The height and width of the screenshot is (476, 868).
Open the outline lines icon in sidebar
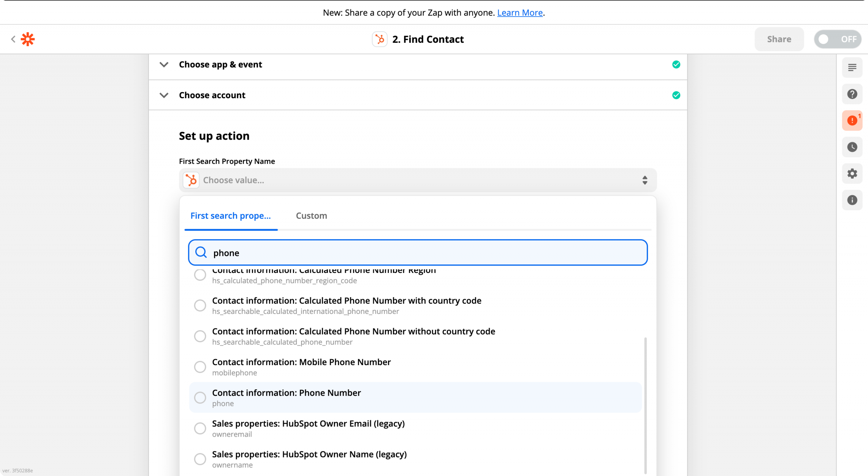click(852, 67)
